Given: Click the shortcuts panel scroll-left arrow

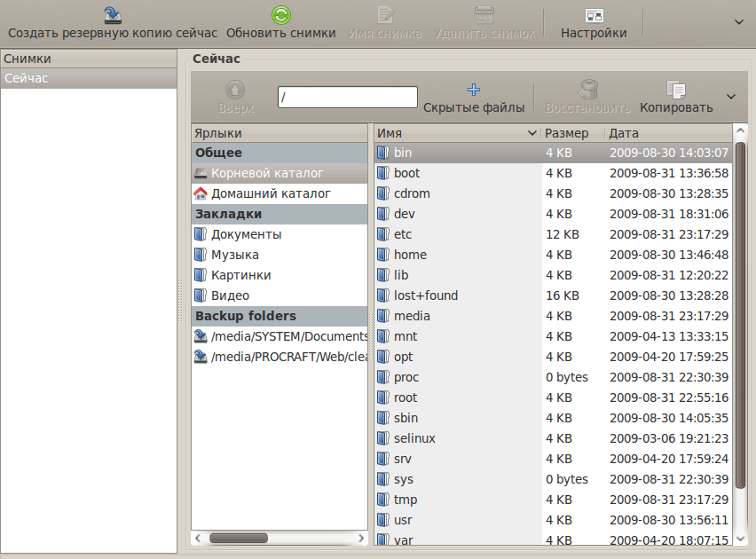Looking at the screenshot, I should 198,538.
